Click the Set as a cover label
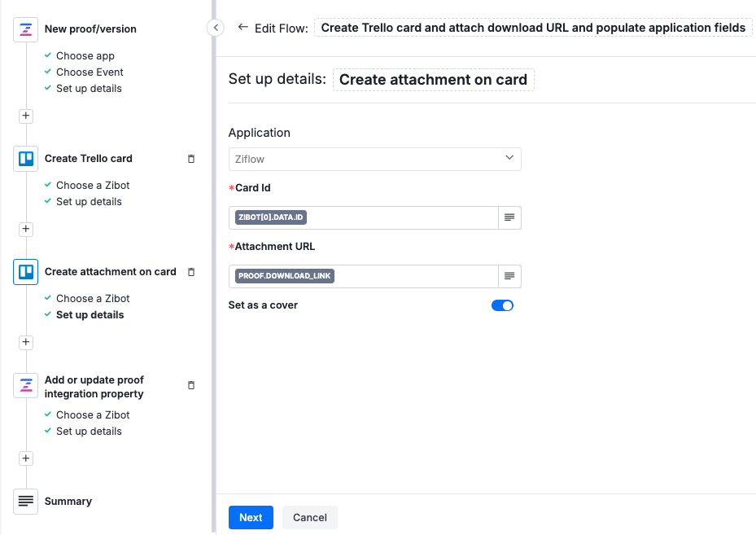Image resolution: width=756 pixels, height=535 pixels. click(x=263, y=305)
